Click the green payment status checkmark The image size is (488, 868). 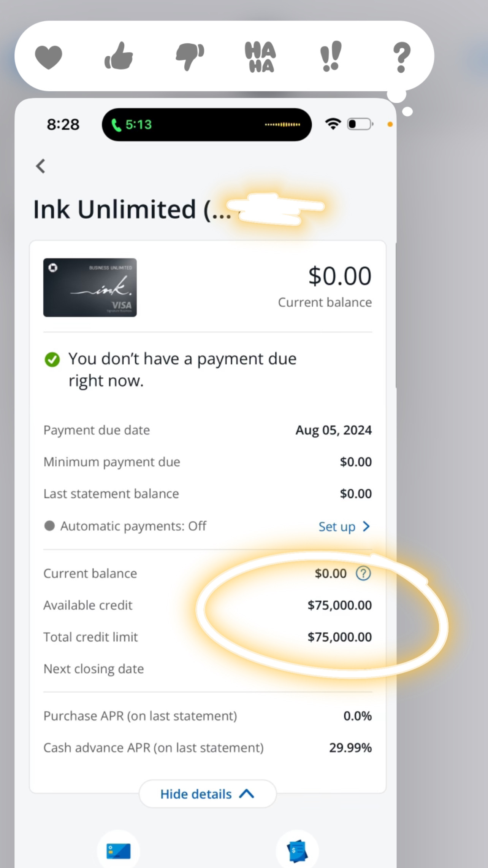tap(52, 359)
